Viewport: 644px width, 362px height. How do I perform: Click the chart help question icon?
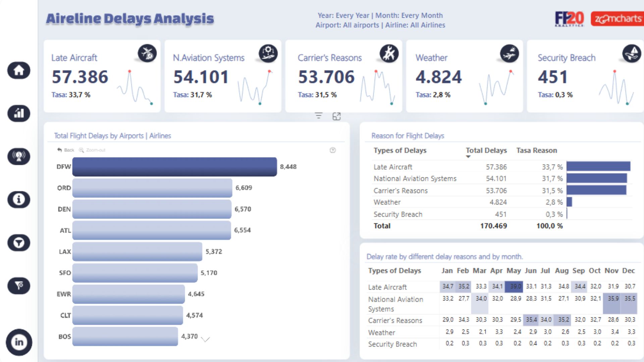point(333,150)
